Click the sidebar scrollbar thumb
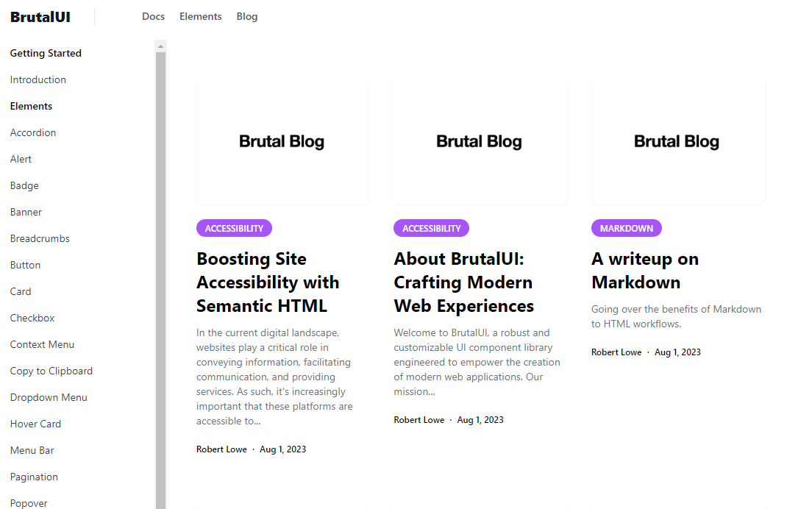Screen dimensions: 812x509 (160, 280)
